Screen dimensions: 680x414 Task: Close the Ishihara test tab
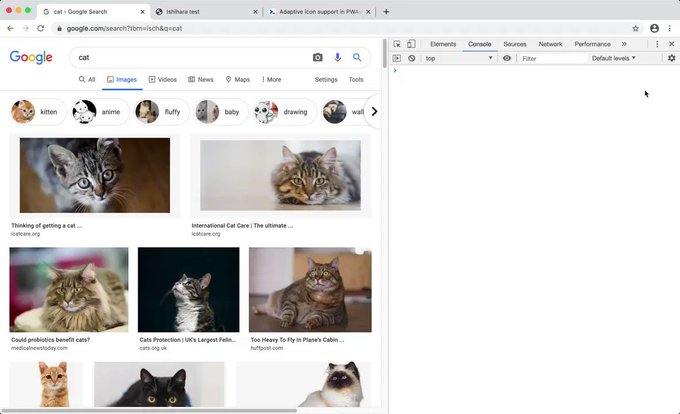pos(255,12)
